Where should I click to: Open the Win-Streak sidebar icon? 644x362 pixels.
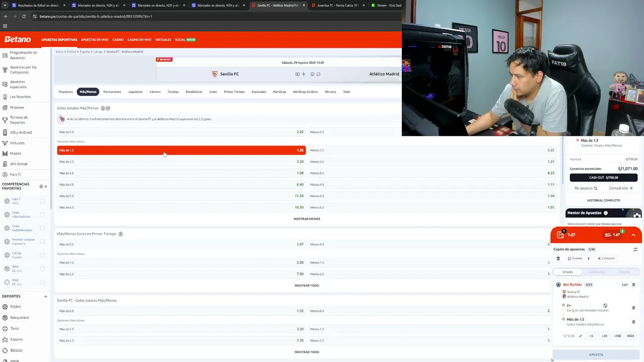pos(5,164)
